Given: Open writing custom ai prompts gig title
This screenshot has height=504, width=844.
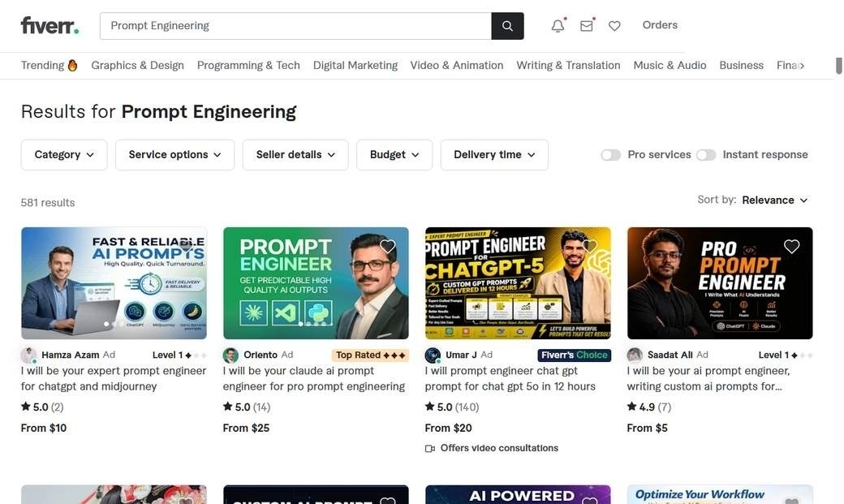Looking at the screenshot, I should (708, 378).
